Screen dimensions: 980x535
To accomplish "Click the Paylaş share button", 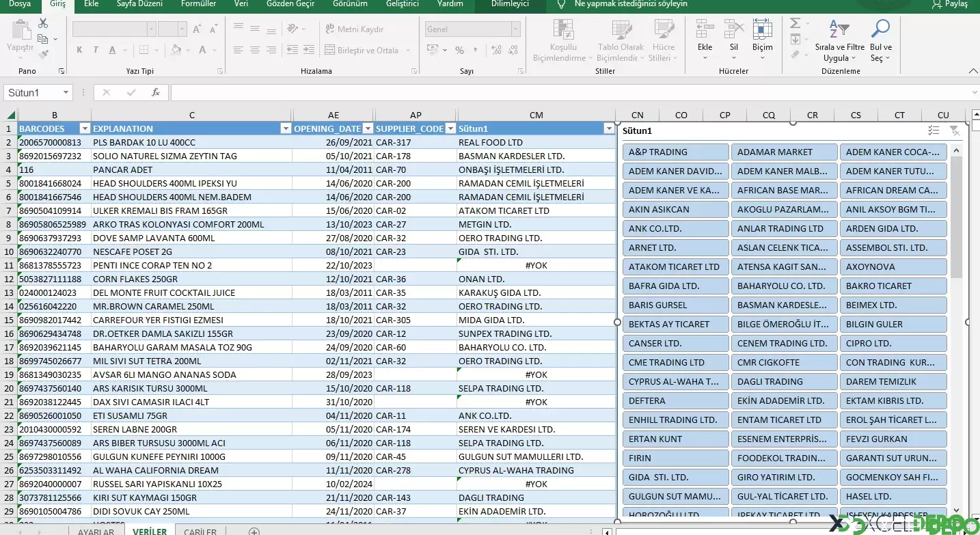I will [950, 4].
